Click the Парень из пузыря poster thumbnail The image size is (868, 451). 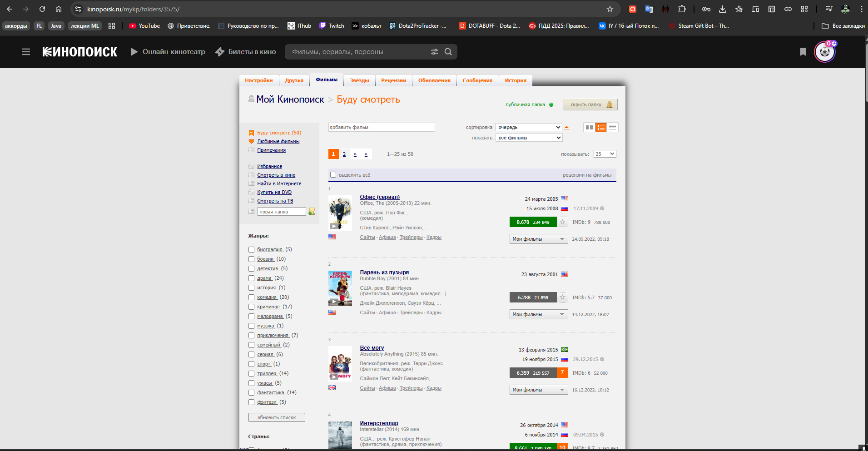tap(340, 288)
